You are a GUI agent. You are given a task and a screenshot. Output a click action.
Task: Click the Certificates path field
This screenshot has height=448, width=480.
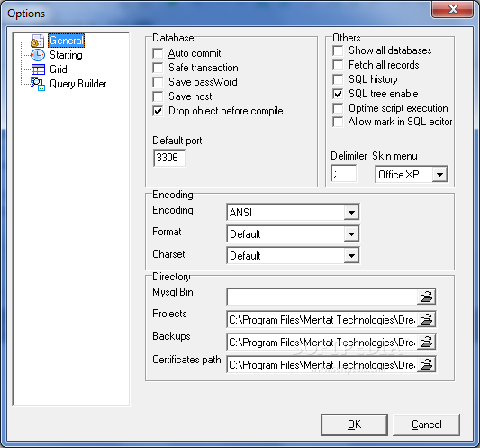(322, 365)
